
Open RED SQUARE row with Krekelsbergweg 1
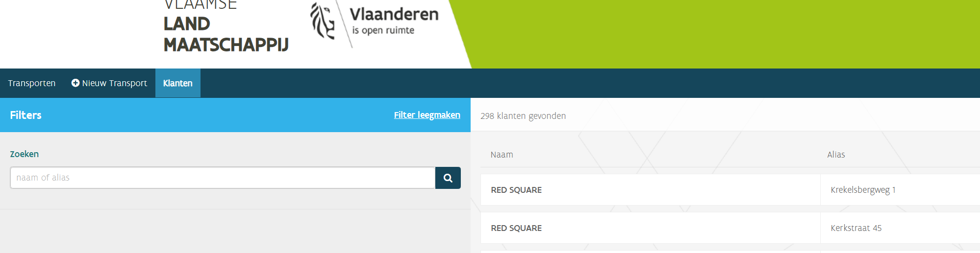click(x=730, y=190)
